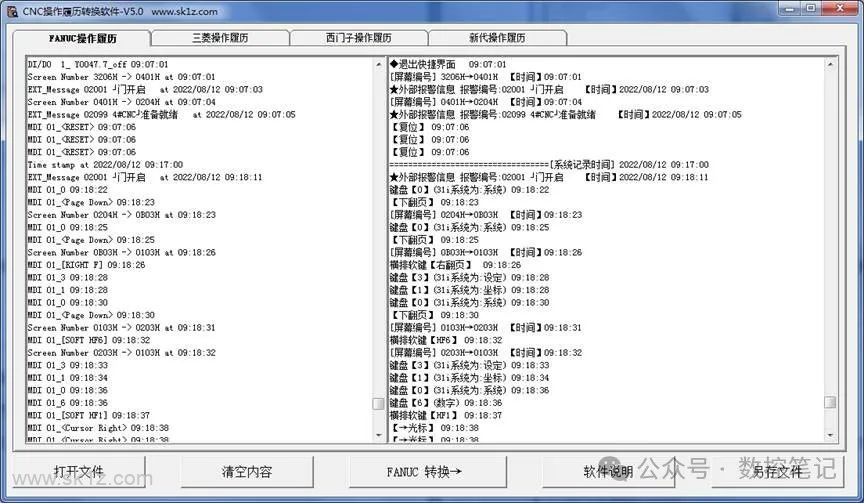Screen dimensions: 864x503
Task: Minimize the CNC converter window
Action: (x=789, y=8)
